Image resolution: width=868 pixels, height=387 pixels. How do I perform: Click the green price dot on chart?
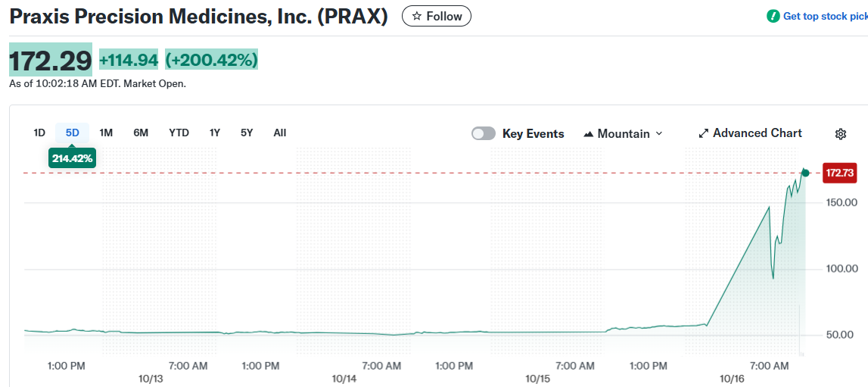[805, 173]
